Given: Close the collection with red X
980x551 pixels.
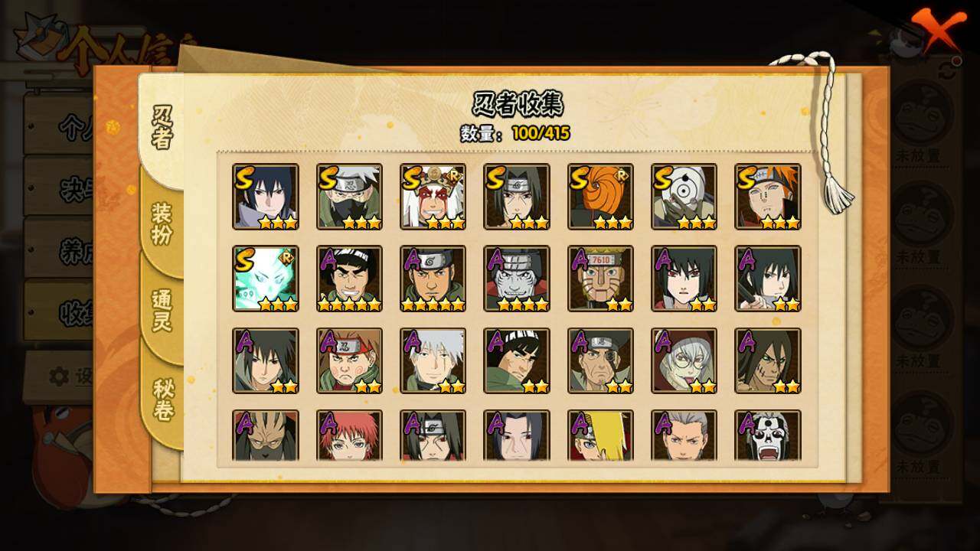Looking at the screenshot, I should click(936, 29).
